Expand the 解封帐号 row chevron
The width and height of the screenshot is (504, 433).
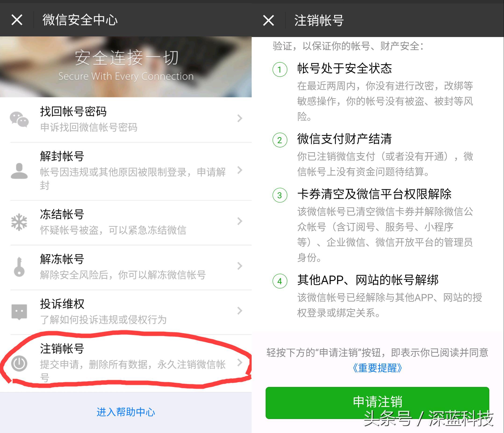coord(240,170)
